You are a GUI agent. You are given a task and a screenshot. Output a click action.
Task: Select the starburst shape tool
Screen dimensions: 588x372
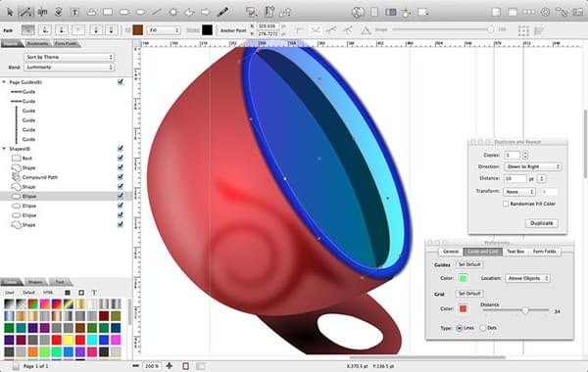(172, 12)
